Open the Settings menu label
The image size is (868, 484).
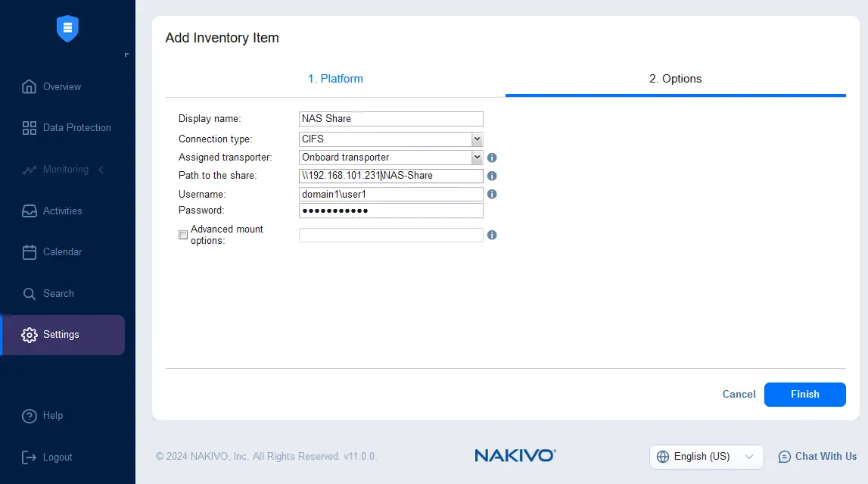tap(61, 335)
